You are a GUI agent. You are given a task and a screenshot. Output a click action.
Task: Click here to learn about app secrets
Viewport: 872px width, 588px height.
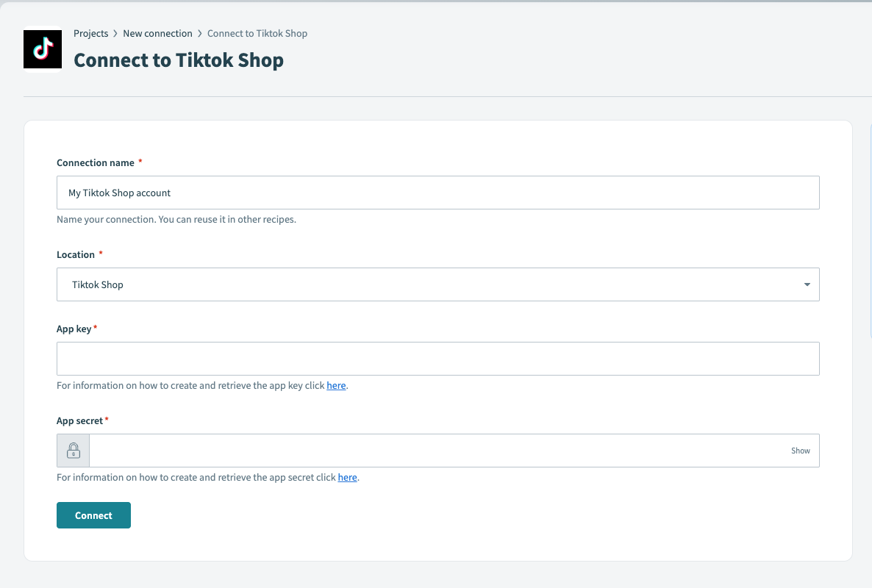[347, 477]
